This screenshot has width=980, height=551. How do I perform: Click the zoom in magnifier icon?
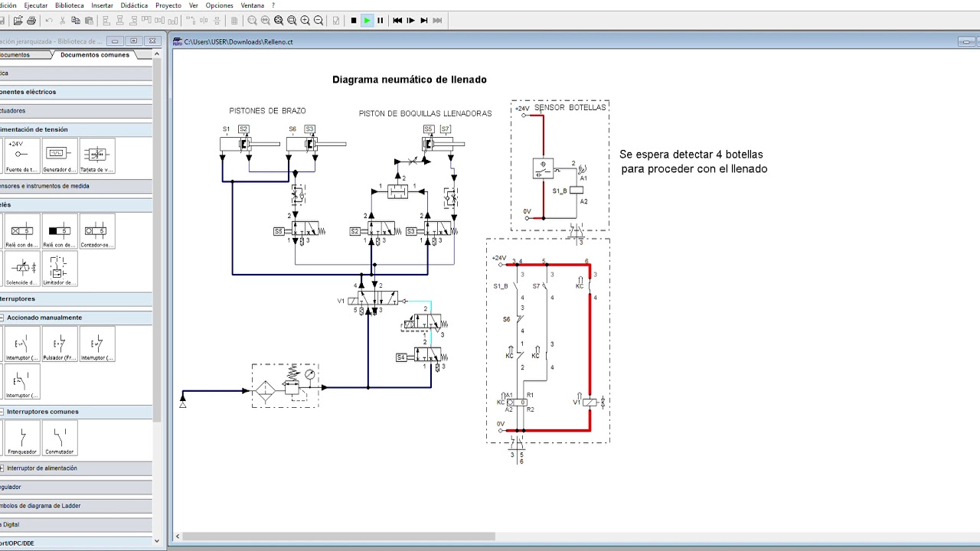click(x=305, y=21)
